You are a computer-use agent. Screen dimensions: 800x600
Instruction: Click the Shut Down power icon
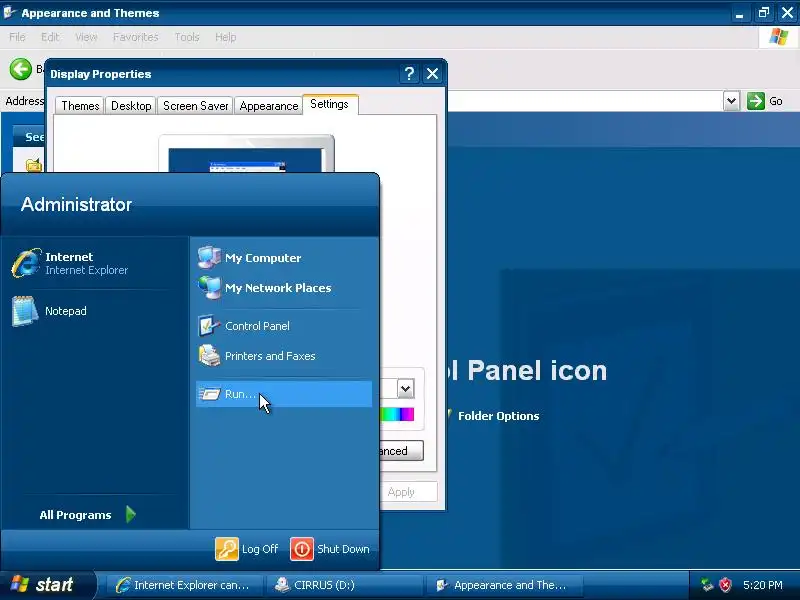(x=302, y=549)
